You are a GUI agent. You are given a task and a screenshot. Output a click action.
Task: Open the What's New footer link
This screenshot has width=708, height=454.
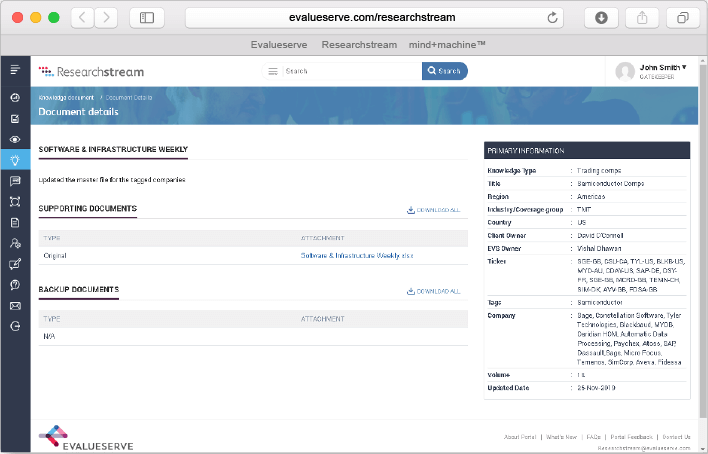tap(562, 437)
